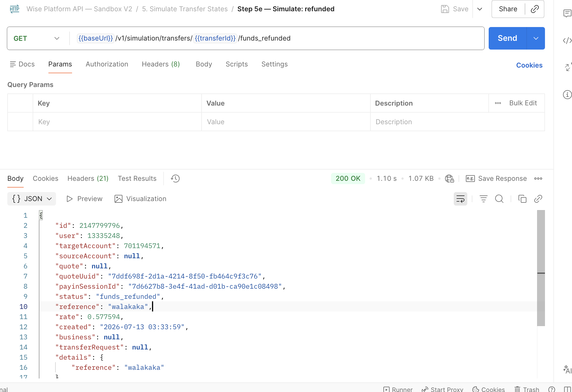Toggle the wrap lines icon
The width and height of the screenshot is (572, 392).
(461, 199)
